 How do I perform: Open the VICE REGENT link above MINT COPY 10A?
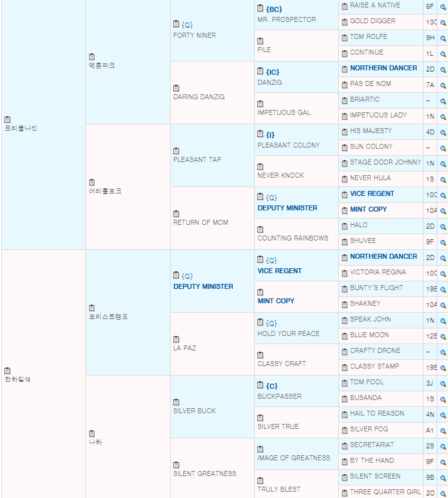coord(372,194)
